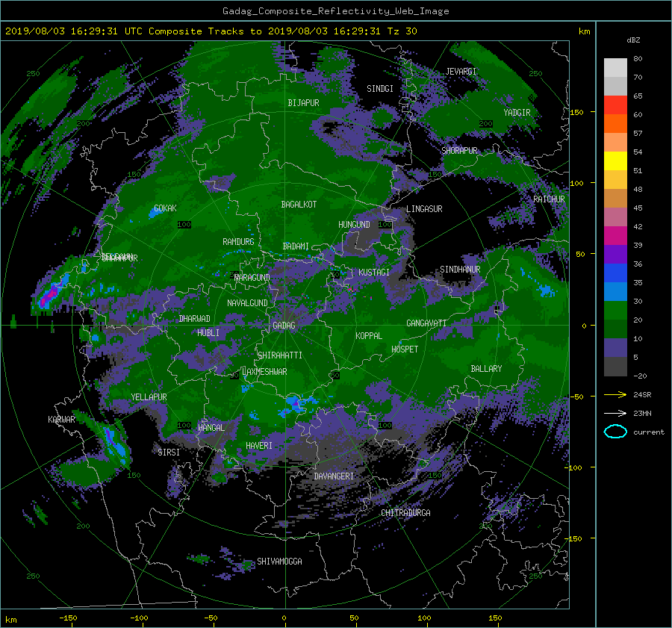672x628 pixels.
Task: Click the 'km' label in top header bar
Action: tap(584, 31)
